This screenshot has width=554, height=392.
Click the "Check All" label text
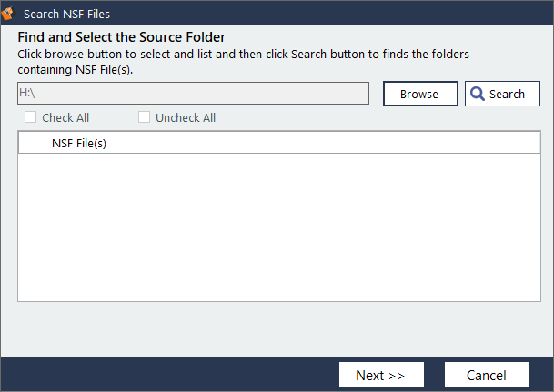click(65, 118)
